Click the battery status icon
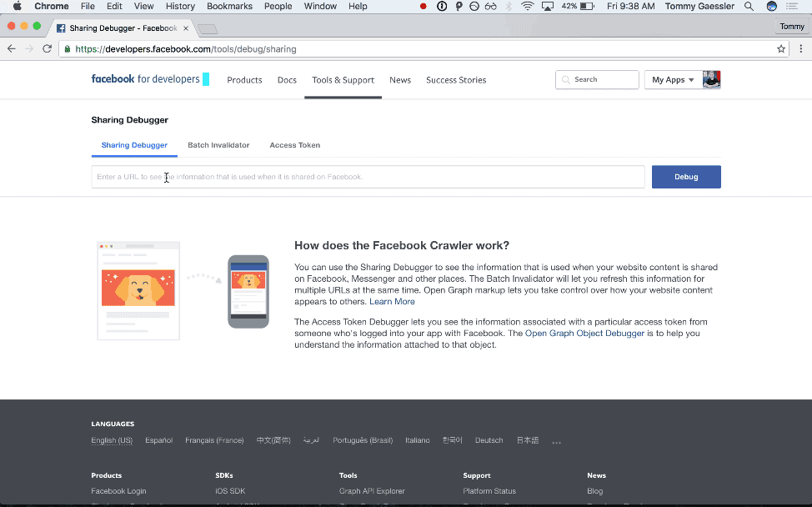This screenshot has height=507, width=812. click(587, 6)
